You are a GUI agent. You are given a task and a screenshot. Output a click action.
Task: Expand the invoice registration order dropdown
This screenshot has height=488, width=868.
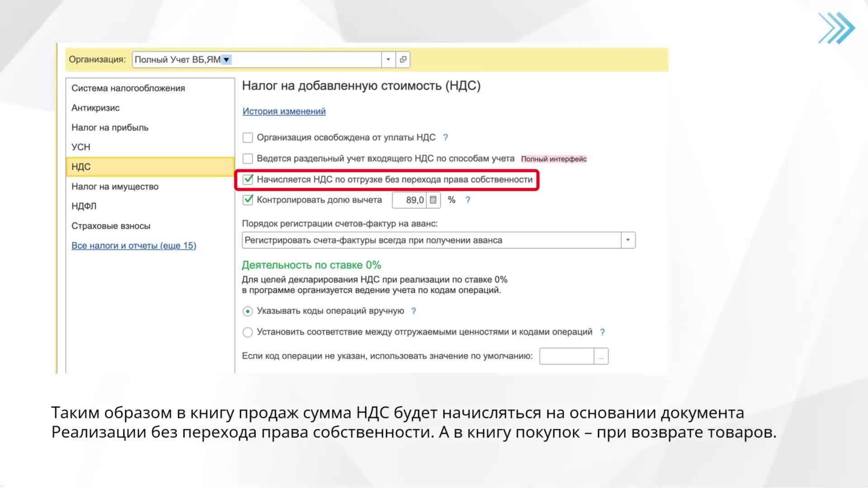click(627, 240)
